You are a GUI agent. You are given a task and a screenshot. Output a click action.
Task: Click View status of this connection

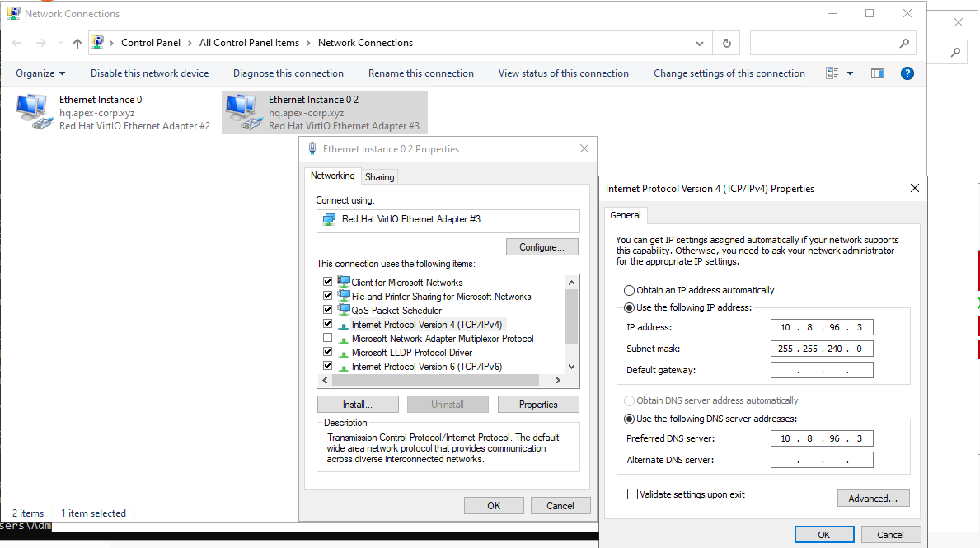(563, 73)
